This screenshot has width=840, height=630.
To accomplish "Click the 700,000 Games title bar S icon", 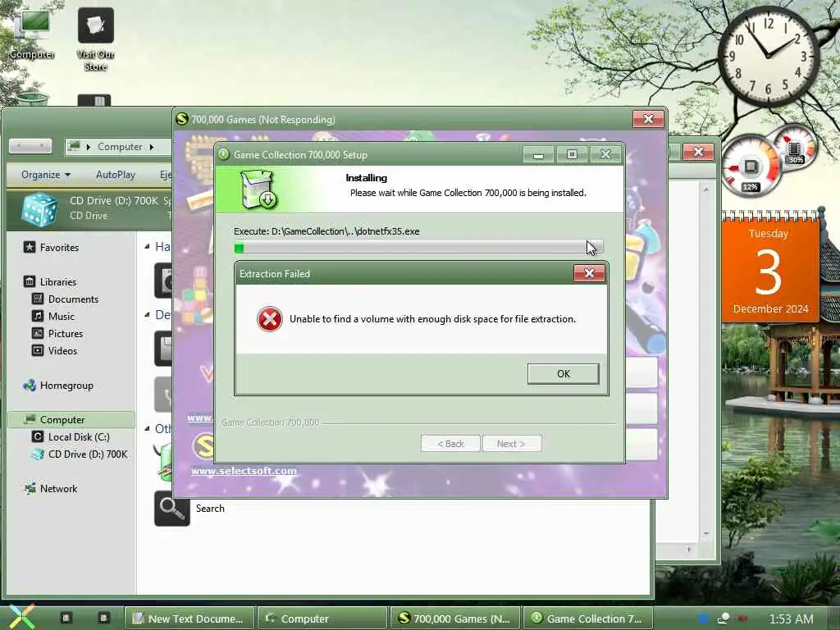I will pyautogui.click(x=182, y=118).
